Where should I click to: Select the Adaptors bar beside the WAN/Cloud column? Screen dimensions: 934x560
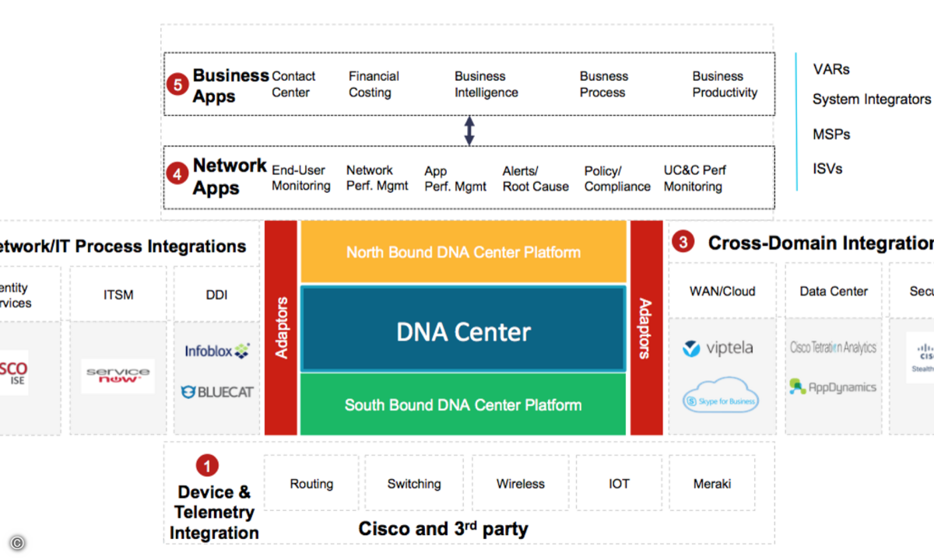point(646,327)
